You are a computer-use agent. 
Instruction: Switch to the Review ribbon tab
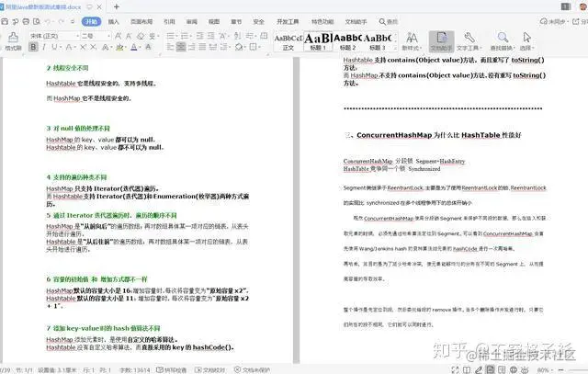coord(192,22)
